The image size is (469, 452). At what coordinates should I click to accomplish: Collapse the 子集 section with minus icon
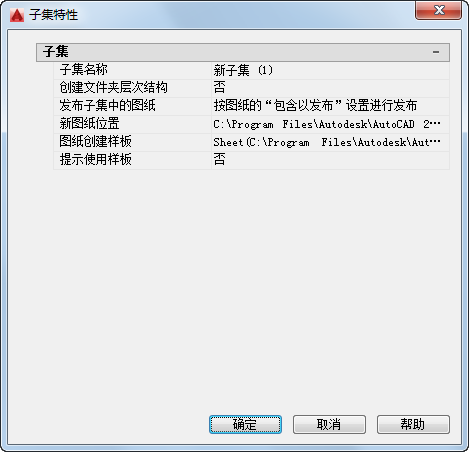[x=436, y=52]
